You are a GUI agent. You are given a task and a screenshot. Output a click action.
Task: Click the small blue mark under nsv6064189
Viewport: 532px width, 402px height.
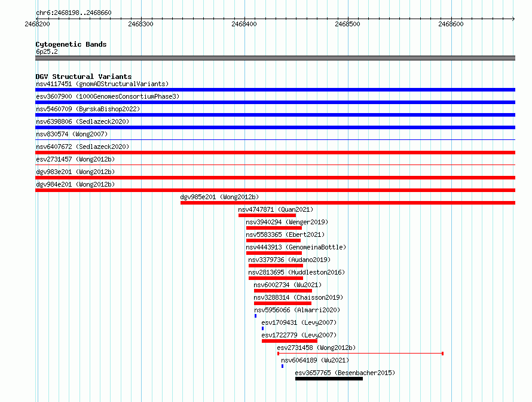(x=282, y=366)
